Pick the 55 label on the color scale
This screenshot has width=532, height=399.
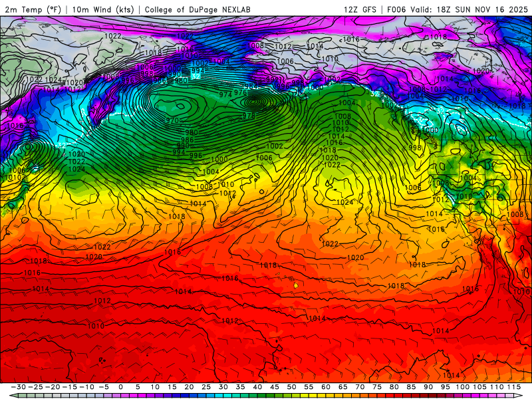pos(309,387)
